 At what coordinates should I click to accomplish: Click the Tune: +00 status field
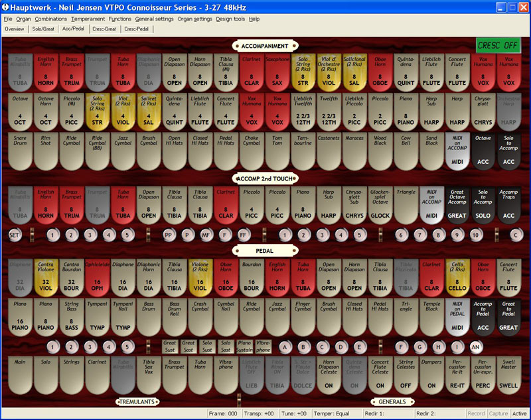coord(294,413)
